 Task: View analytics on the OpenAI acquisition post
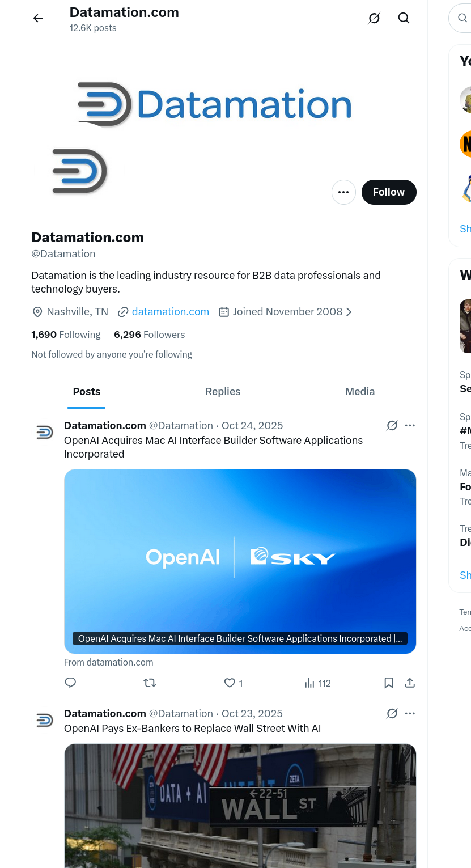317,683
